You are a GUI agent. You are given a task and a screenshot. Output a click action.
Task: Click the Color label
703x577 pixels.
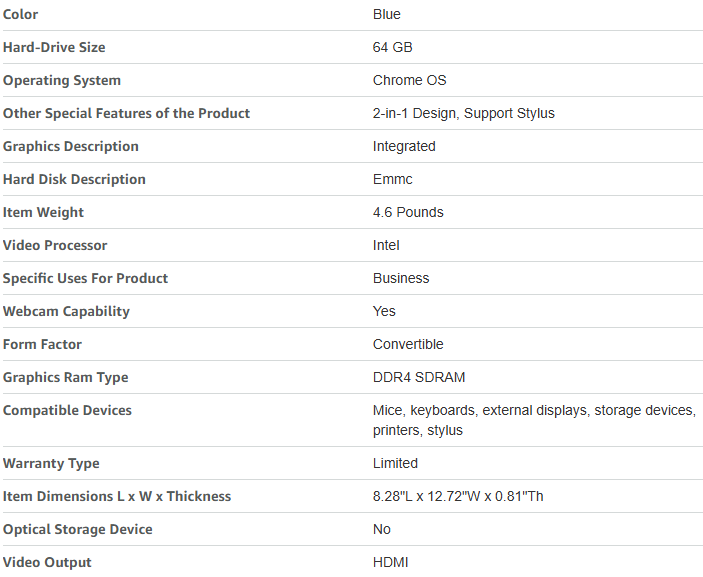(x=20, y=14)
